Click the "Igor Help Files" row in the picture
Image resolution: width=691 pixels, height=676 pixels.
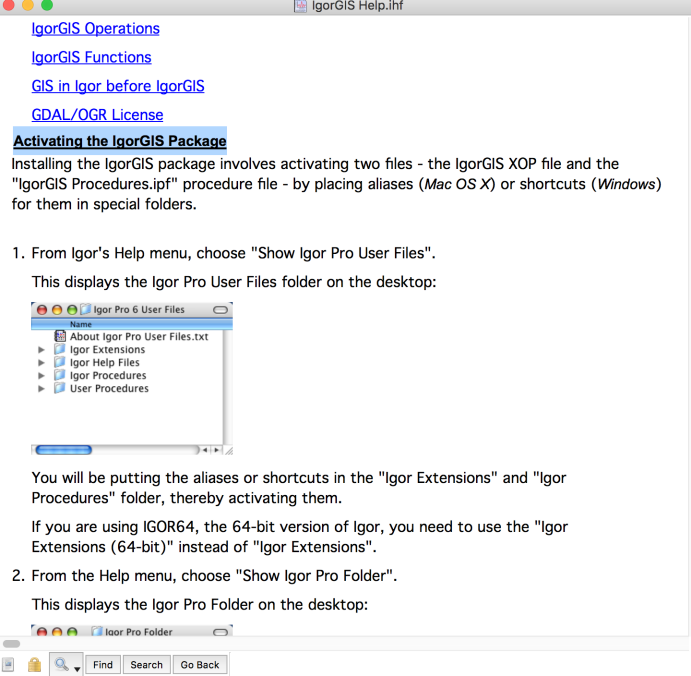pyautogui.click(x=104, y=363)
